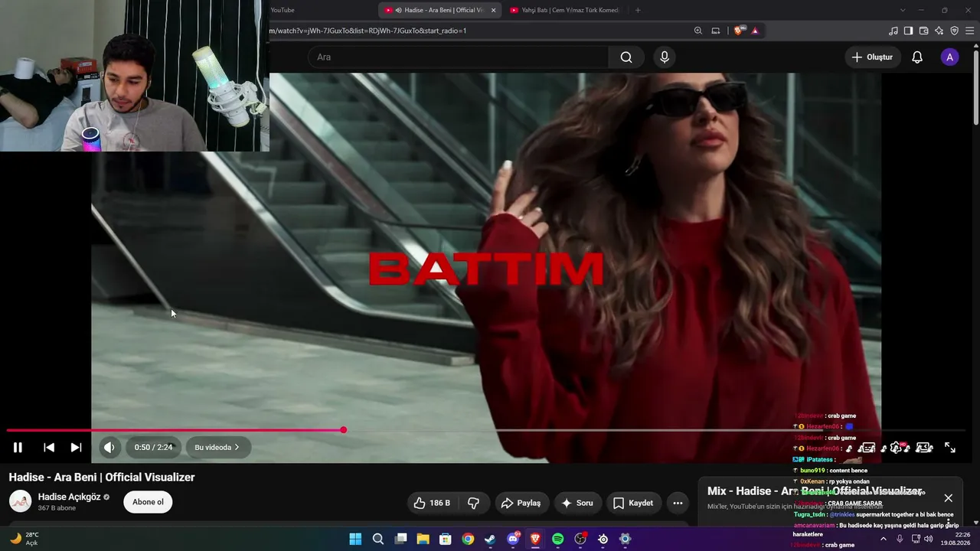Dislike the Hadise video
Image resolution: width=980 pixels, height=551 pixels.
click(x=474, y=503)
